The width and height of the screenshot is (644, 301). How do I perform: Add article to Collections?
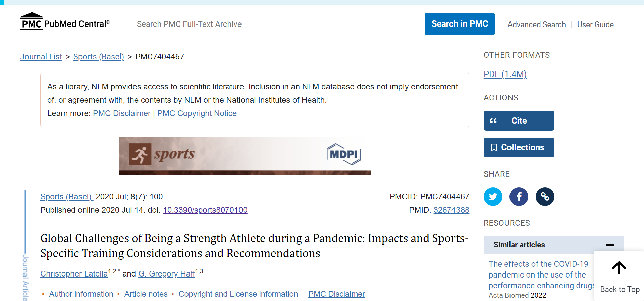[519, 148]
